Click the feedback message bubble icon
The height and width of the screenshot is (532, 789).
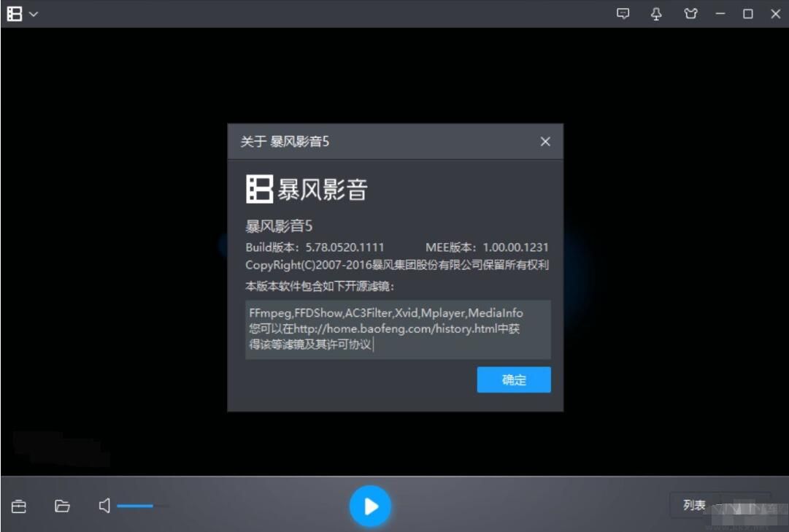(624, 13)
